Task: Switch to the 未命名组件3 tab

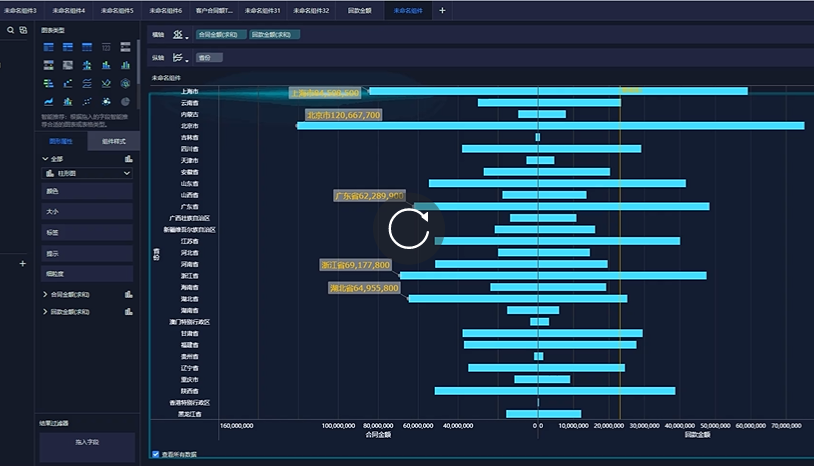Action: pos(20,10)
